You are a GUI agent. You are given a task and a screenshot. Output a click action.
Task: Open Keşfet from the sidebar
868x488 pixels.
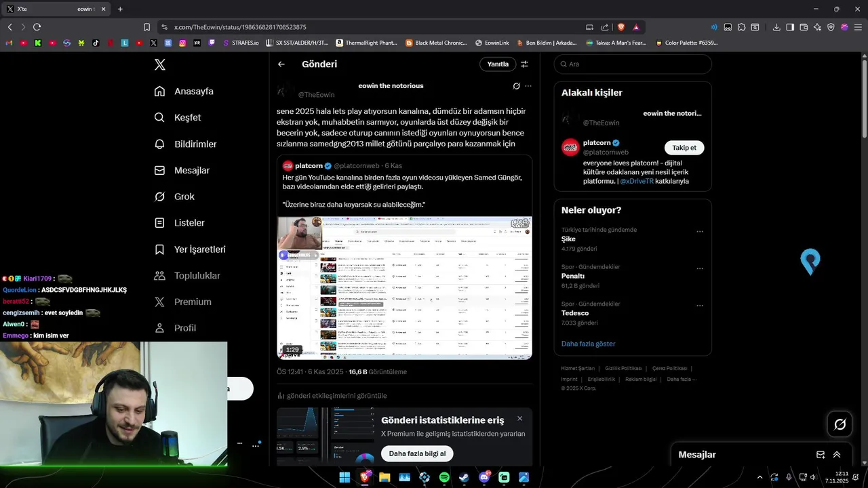pyautogui.click(x=178, y=117)
